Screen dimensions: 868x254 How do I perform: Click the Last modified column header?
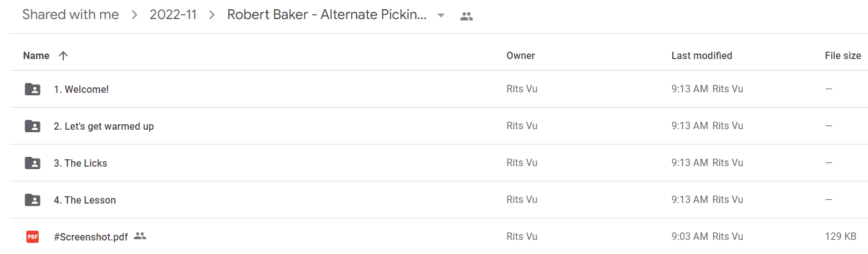click(702, 55)
